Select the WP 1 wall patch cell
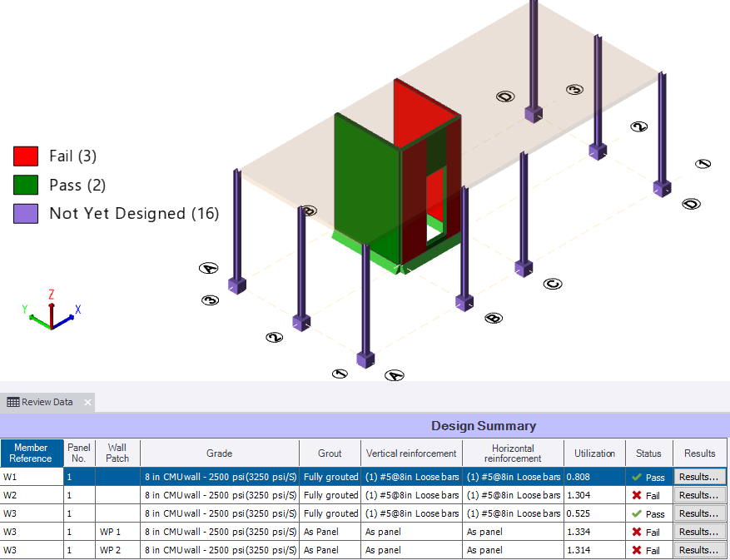 pos(117,532)
